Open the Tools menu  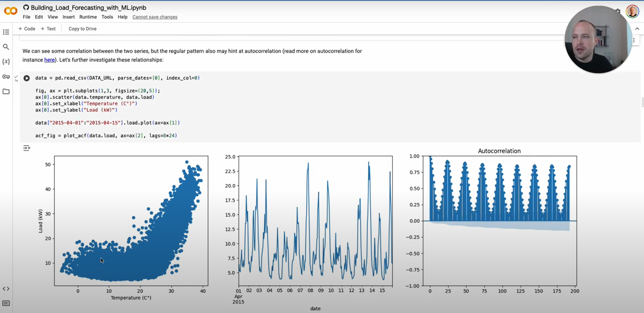(x=107, y=17)
